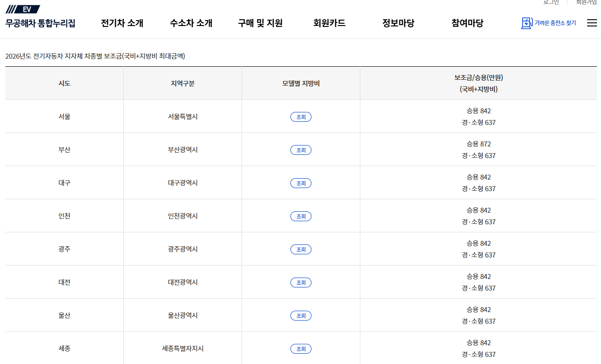
Task: Click 조회 for 부산광역시 subsidies
Action: pos(301,150)
